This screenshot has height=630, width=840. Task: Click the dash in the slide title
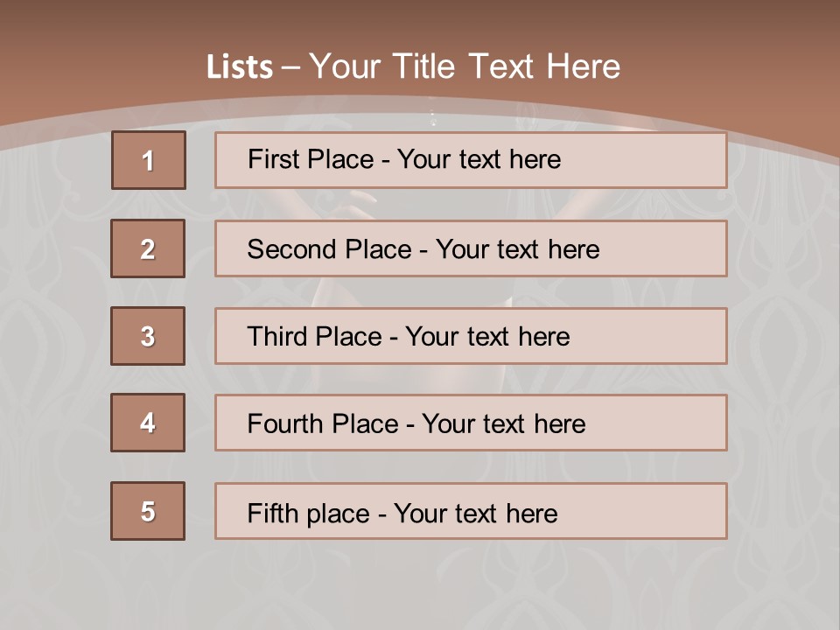click(290, 67)
